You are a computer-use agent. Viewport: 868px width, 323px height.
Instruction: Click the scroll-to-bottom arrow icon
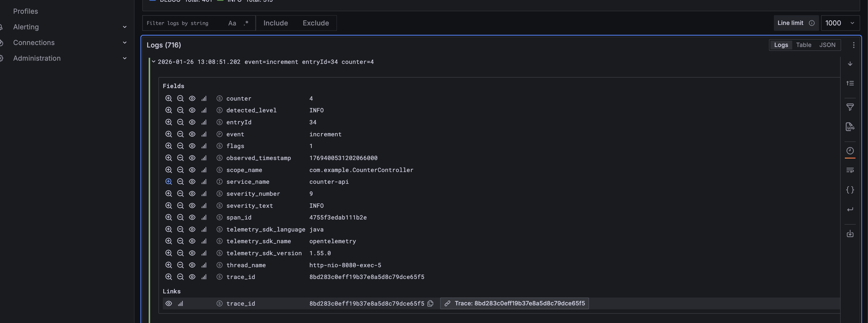click(850, 64)
